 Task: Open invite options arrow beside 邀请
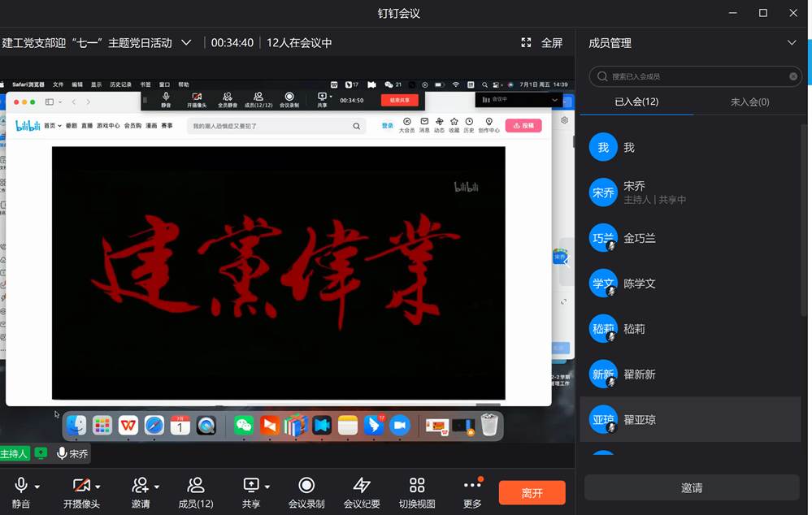coord(156,487)
